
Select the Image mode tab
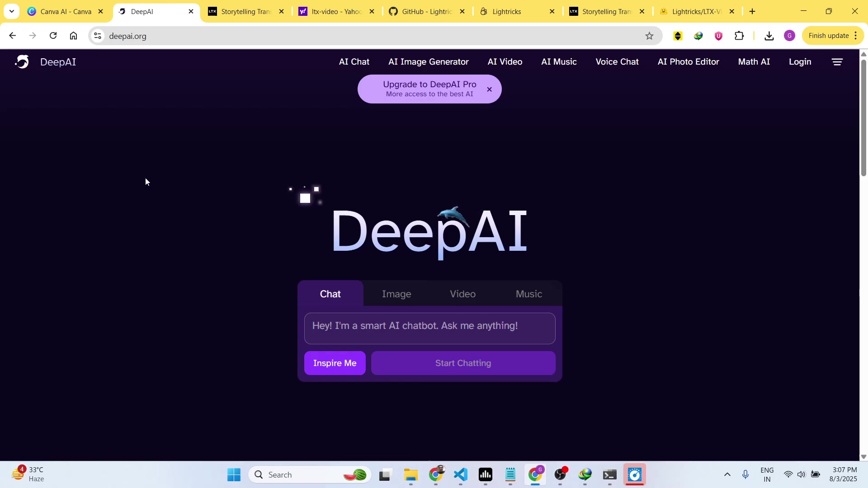[396, 294]
